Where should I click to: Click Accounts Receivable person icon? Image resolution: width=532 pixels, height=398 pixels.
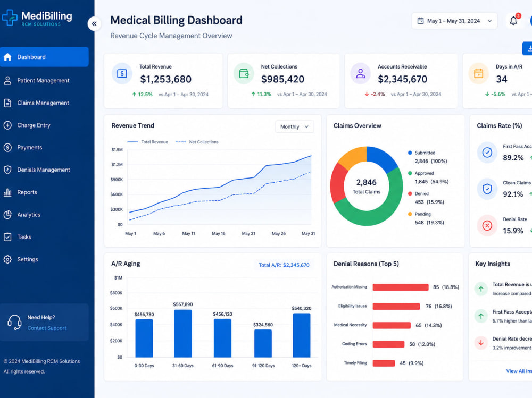coord(360,73)
